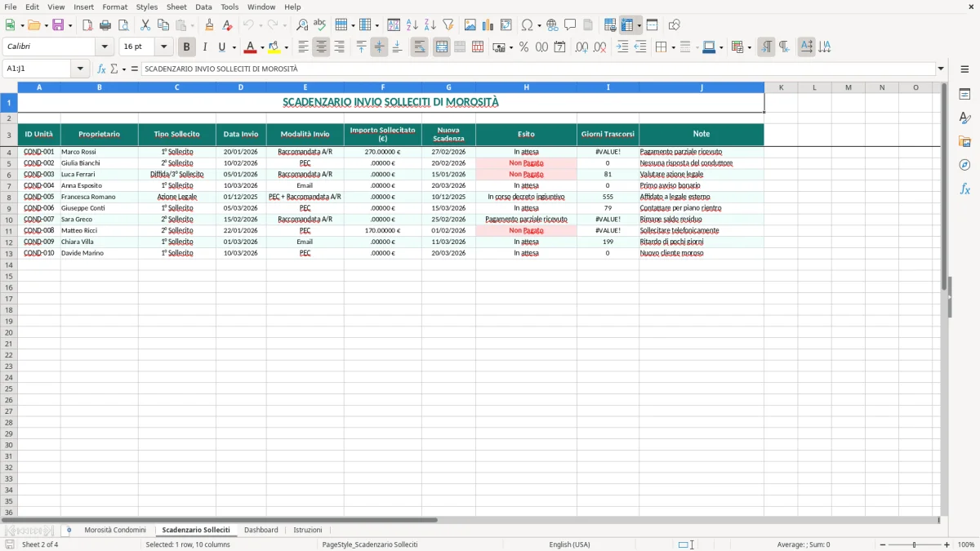This screenshot has height=551, width=980.
Task: Expand the background color dropdown arrow
Action: tap(286, 47)
